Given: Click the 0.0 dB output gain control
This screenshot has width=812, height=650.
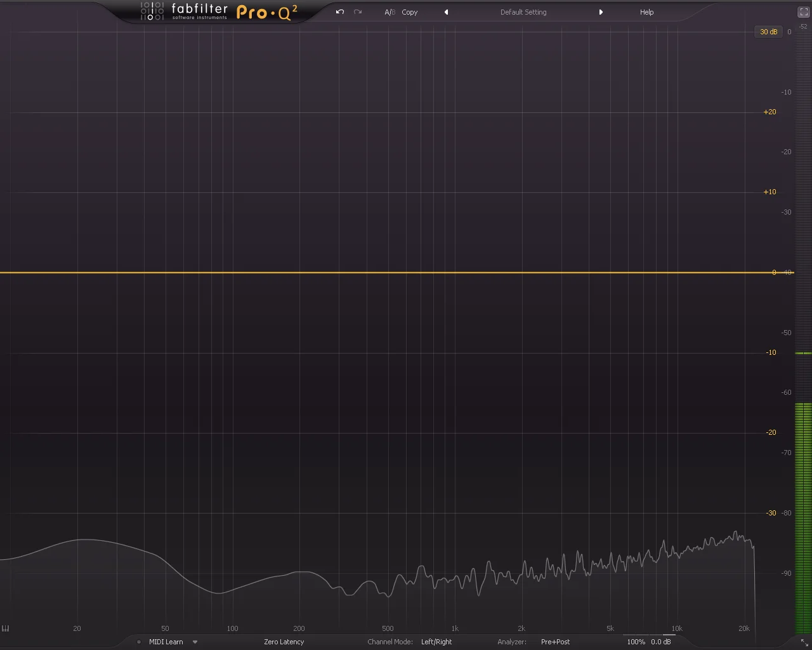Looking at the screenshot, I should (661, 642).
